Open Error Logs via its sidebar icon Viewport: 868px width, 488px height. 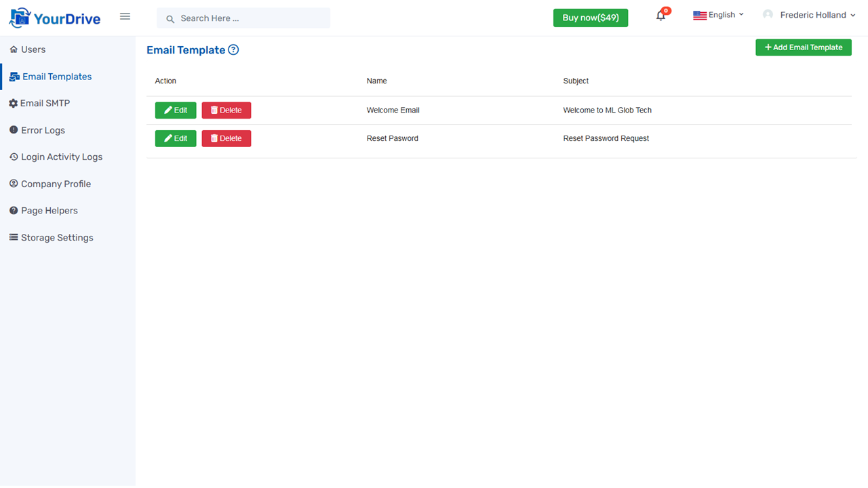[x=12, y=129]
